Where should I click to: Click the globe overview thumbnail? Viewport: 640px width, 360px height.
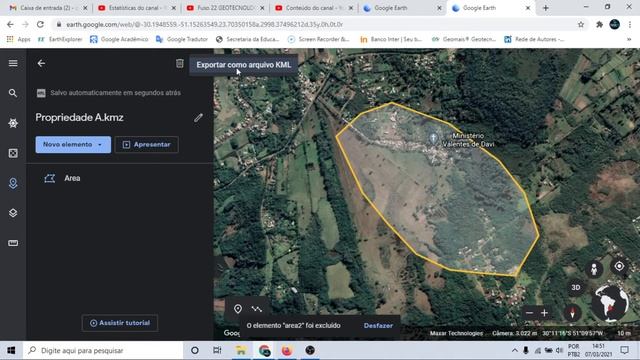(610, 303)
